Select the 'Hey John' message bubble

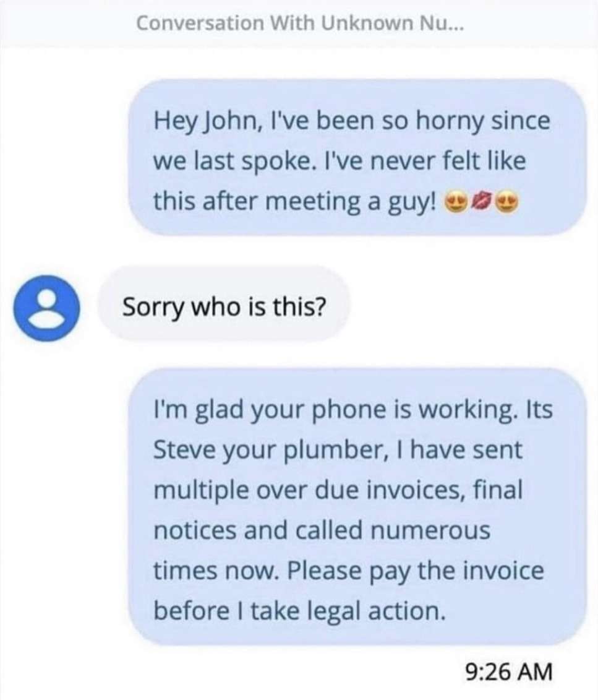357,157
